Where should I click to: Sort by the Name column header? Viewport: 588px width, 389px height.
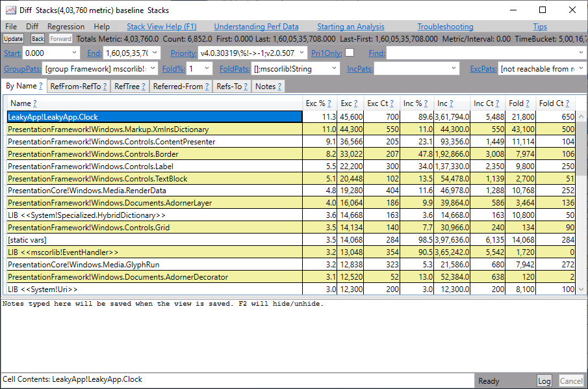pos(20,103)
